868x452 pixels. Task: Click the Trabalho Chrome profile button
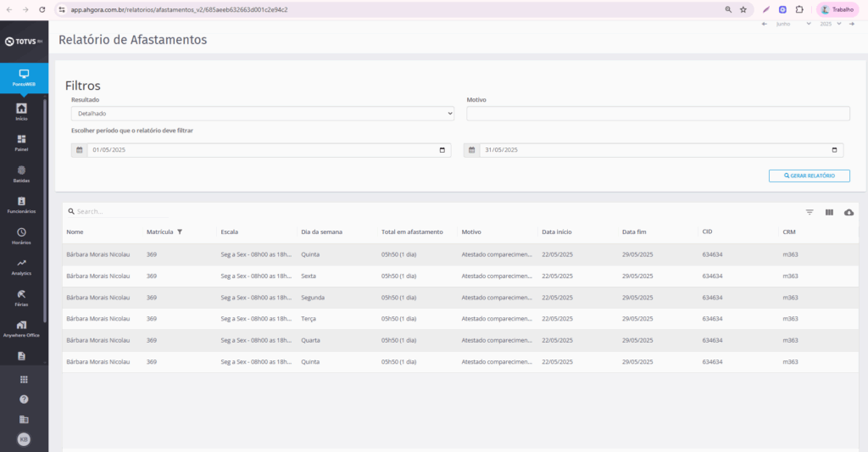(x=837, y=9)
